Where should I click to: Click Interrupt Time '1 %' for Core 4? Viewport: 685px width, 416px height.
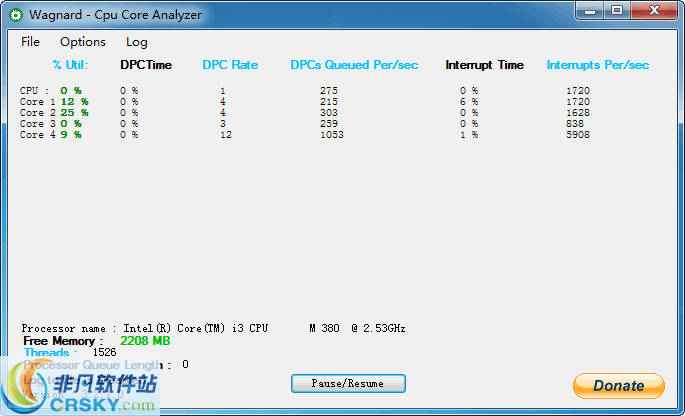(469, 135)
